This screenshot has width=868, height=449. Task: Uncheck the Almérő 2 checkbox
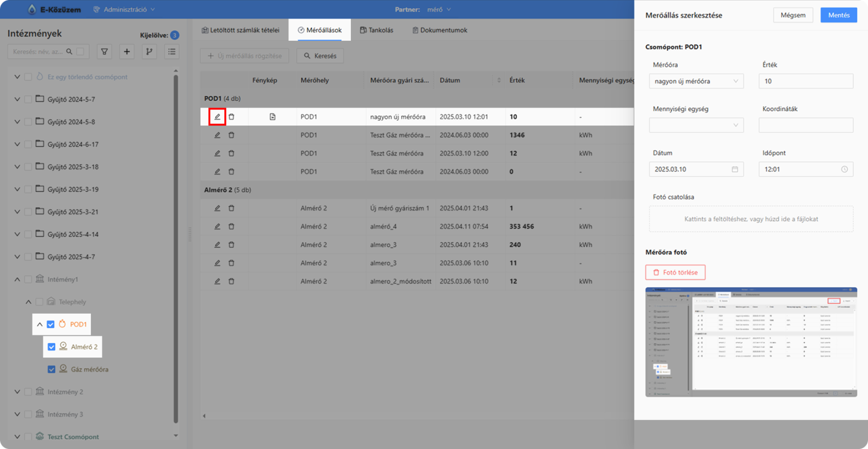(52, 347)
